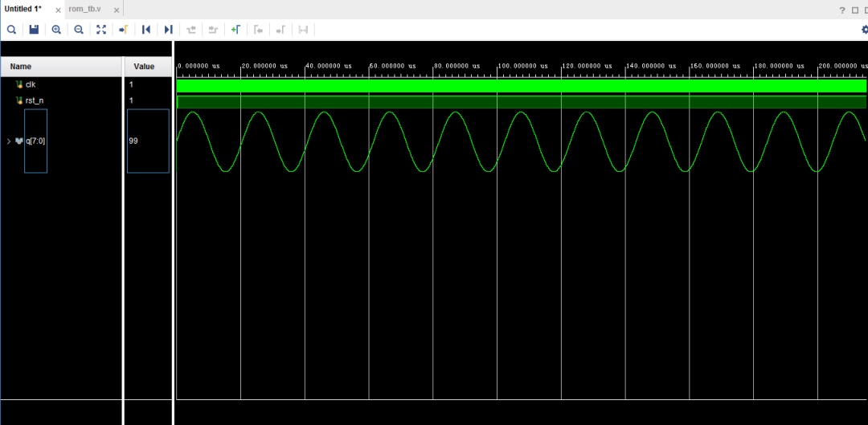Click the Previous Transition icon
868x425 pixels.
click(x=191, y=30)
